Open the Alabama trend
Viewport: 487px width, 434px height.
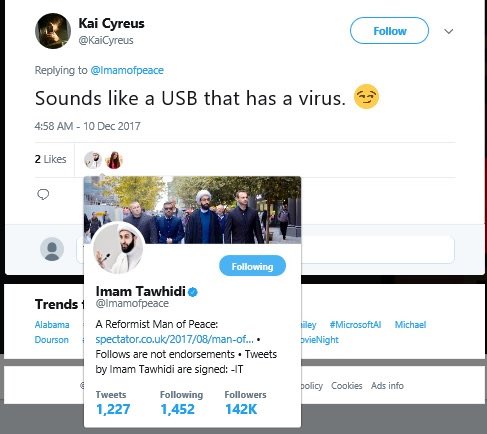(x=52, y=325)
